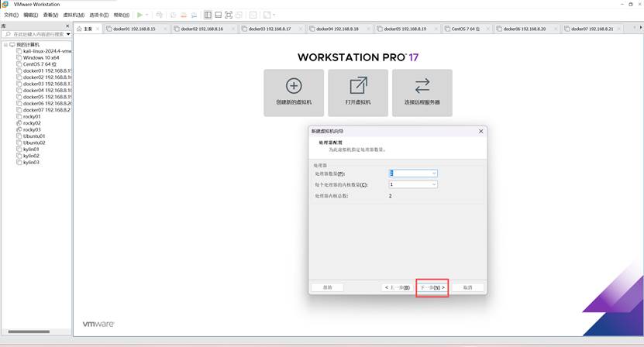Viewport: 644px width, 347px height.
Task: Click the 取消 button in wizard
Action: 468,287
